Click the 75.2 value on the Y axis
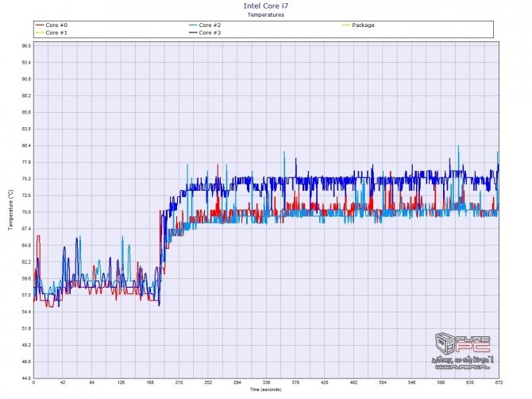This screenshot has width=532, height=399. click(26, 179)
